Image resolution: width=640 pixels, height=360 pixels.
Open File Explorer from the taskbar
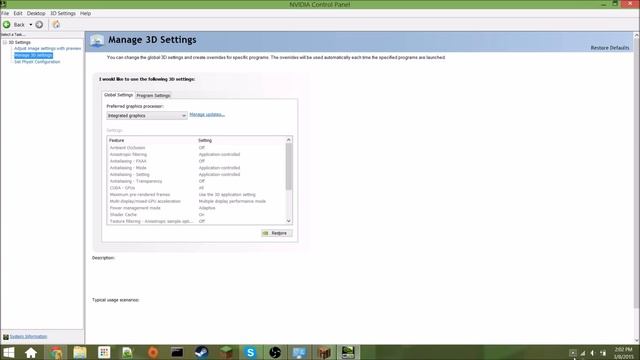80,353
